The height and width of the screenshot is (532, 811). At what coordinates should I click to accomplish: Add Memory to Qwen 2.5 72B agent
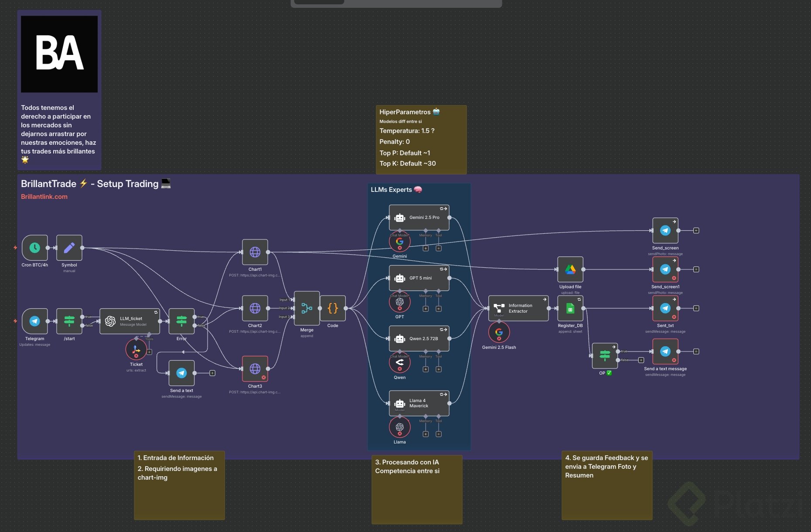point(426,369)
